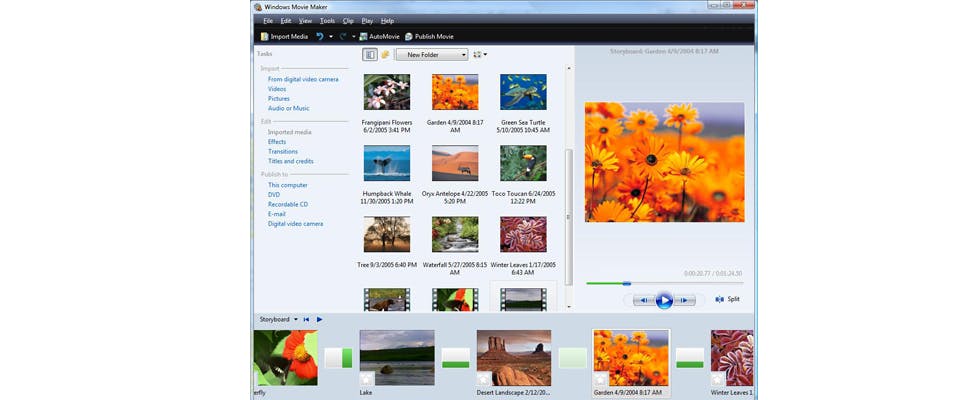The height and width of the screenshot is (400, 970).
Task: Click the Imported media link
Action: 290,132
